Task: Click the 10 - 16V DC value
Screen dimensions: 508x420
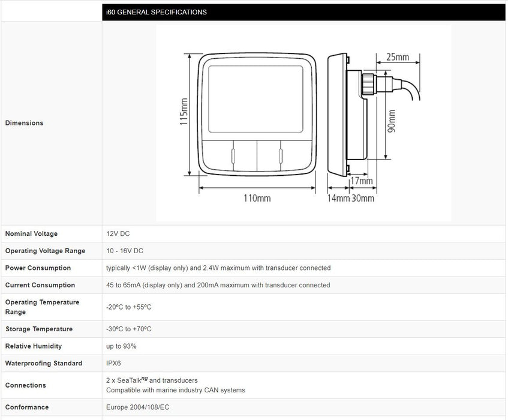Action: 125,251
